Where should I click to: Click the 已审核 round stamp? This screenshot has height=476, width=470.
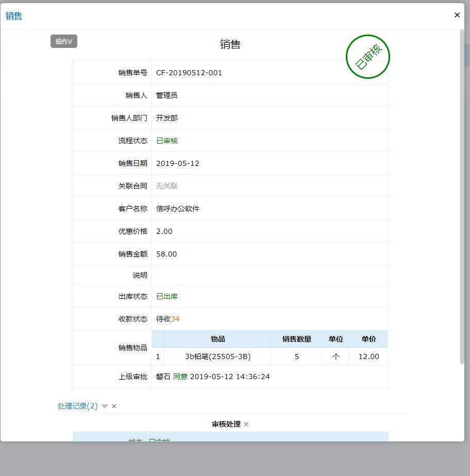[x=367, y=57]
